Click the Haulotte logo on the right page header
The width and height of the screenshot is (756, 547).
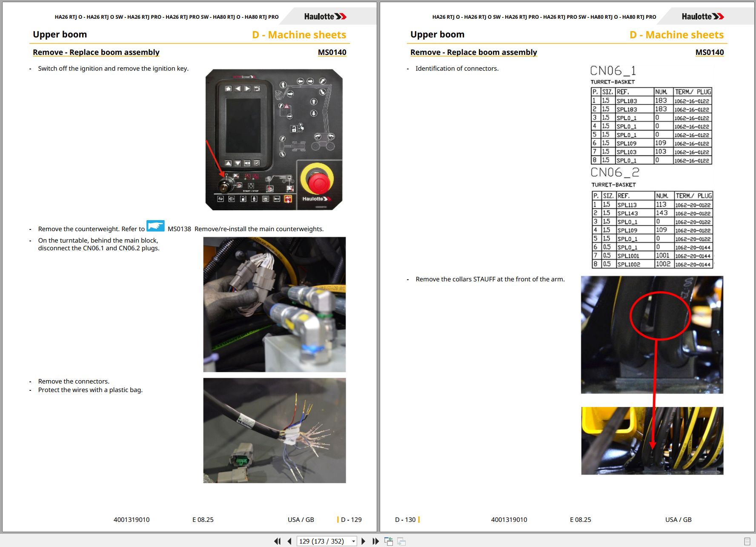pos(703,17)
